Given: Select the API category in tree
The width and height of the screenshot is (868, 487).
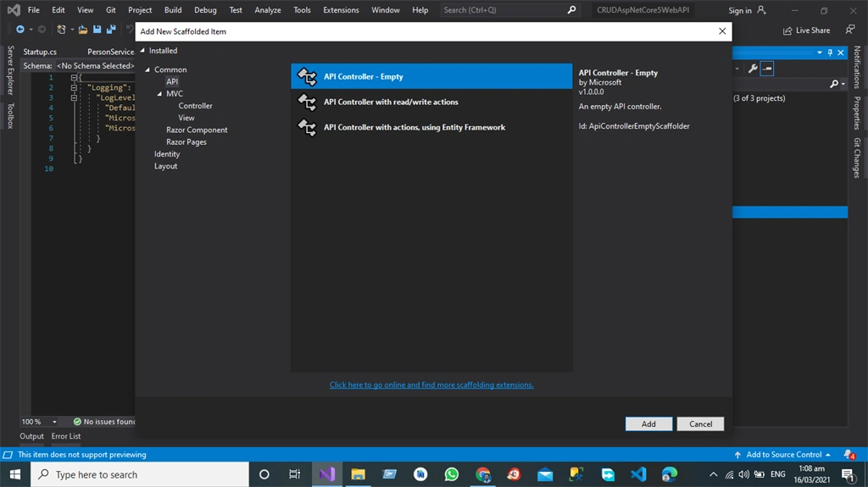Looking at the screenshot, I should [172, 81].
